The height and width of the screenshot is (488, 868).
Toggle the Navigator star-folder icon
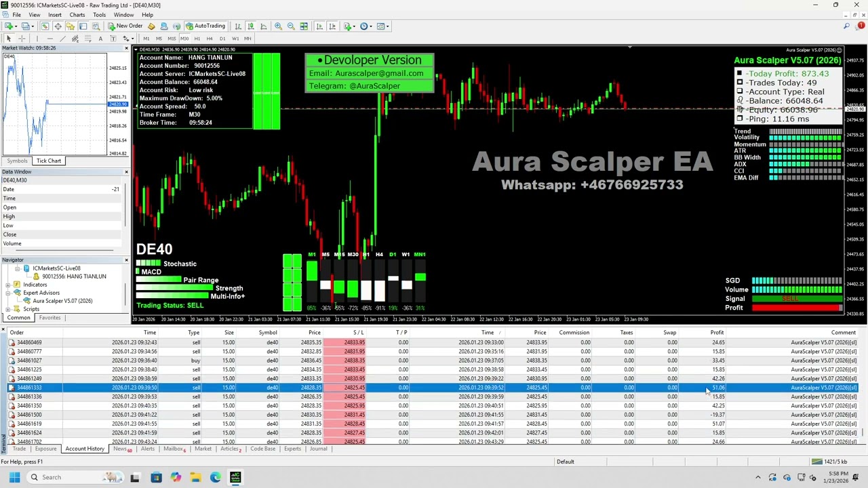(x=71, y=26)
